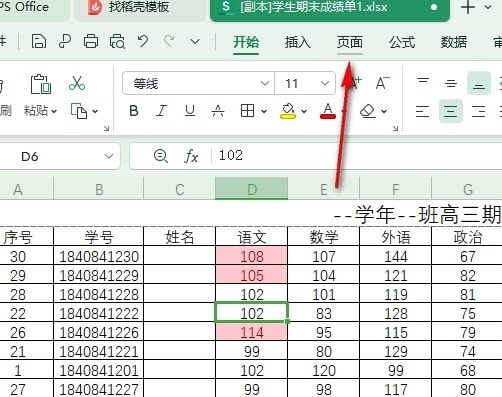The height and width of the screenshot is (397, 502).
Task: Open clipboard dialog launcher arrow
Action: tap(106, 128)
